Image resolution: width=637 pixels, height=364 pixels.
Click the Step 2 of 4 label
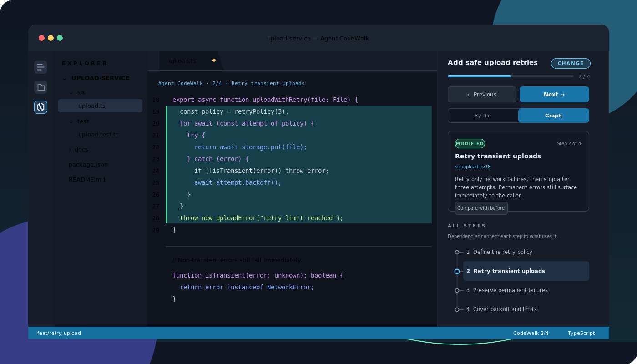tap(569, 143)
